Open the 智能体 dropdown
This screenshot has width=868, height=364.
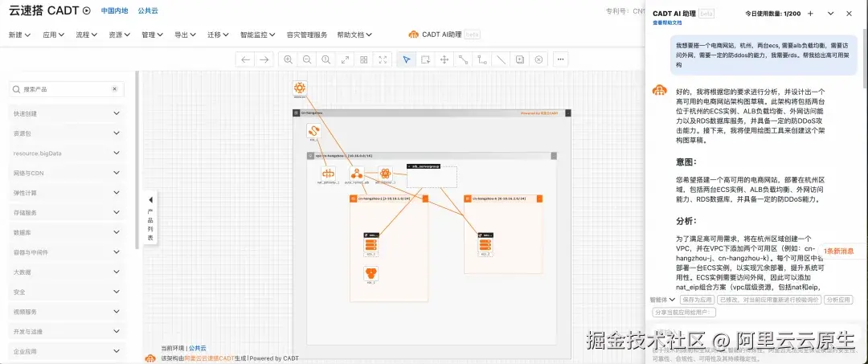(x=662, y=299)
